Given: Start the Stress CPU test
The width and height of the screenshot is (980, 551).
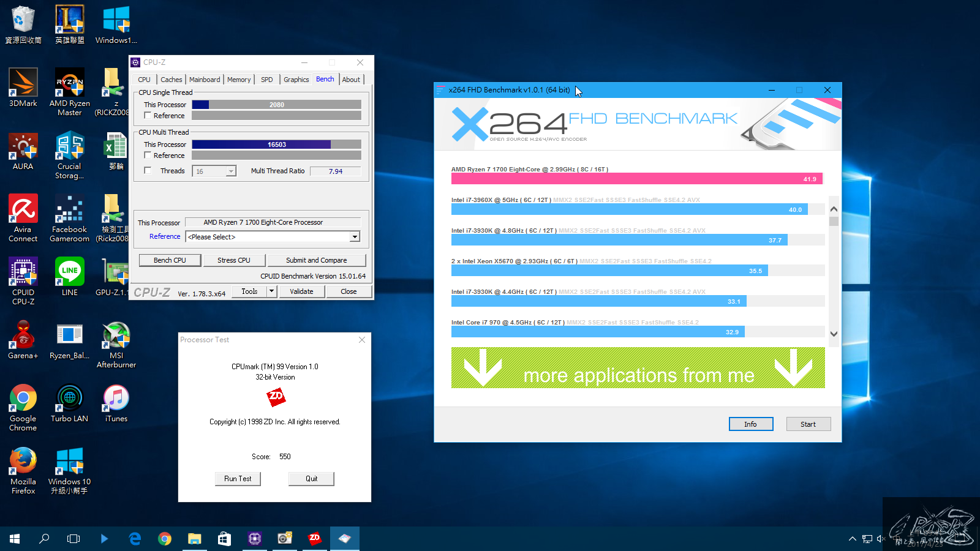Looking at the screenshot, I should pos(234,260).
